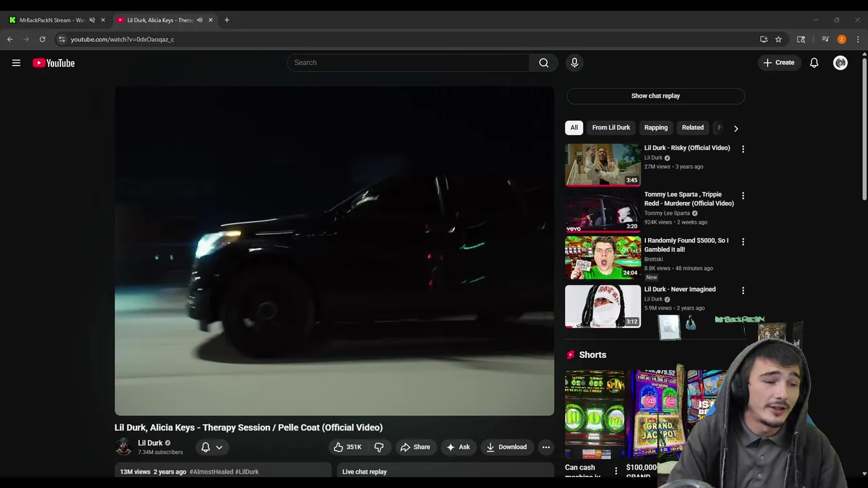Open options menu for Tommy Lee Sparta video
The width and height of the screenshot is (868, 488).
743,195
